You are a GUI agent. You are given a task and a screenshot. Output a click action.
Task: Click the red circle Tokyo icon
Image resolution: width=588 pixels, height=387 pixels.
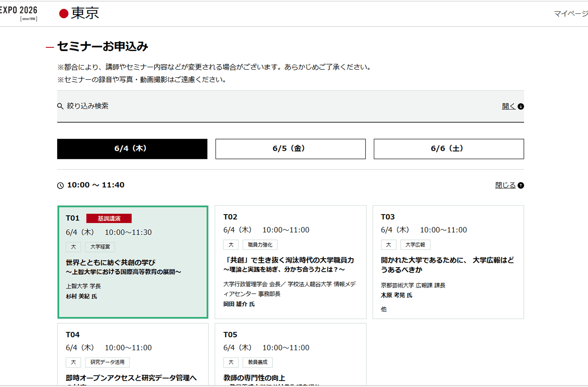pos(63,14)
